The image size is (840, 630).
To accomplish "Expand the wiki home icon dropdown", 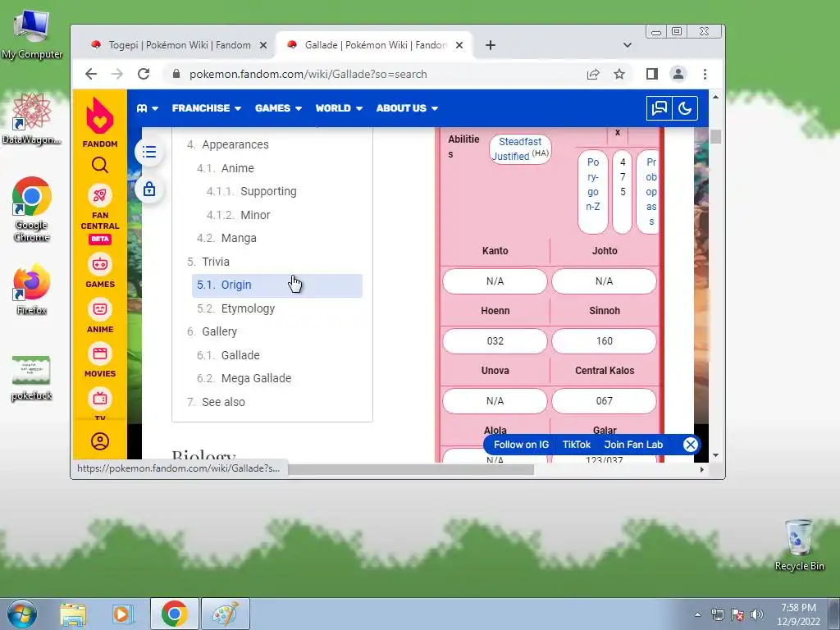I will tap(148, 108).
